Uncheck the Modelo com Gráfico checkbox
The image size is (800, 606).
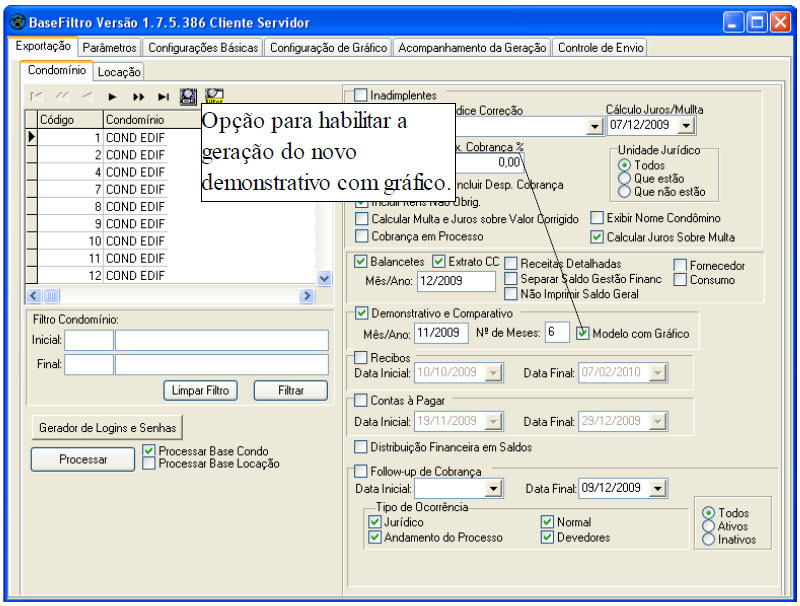pyautogui.click(x=584, y=333)
